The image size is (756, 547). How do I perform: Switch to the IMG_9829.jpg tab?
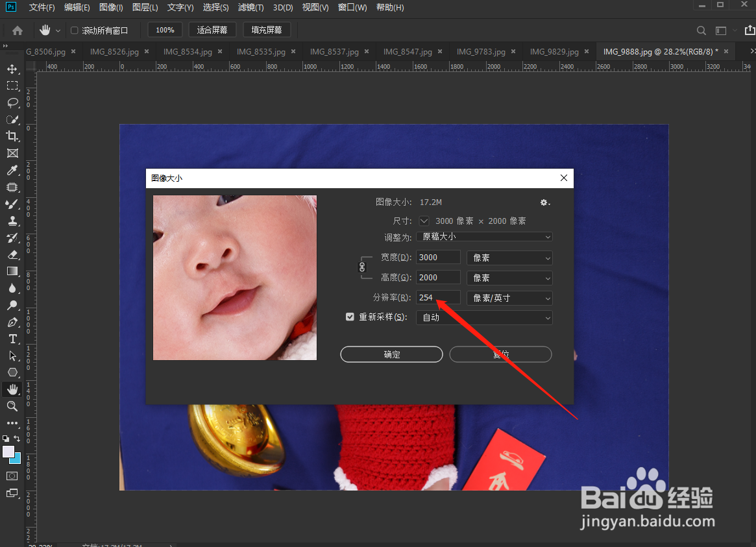(x=554, y=51)
